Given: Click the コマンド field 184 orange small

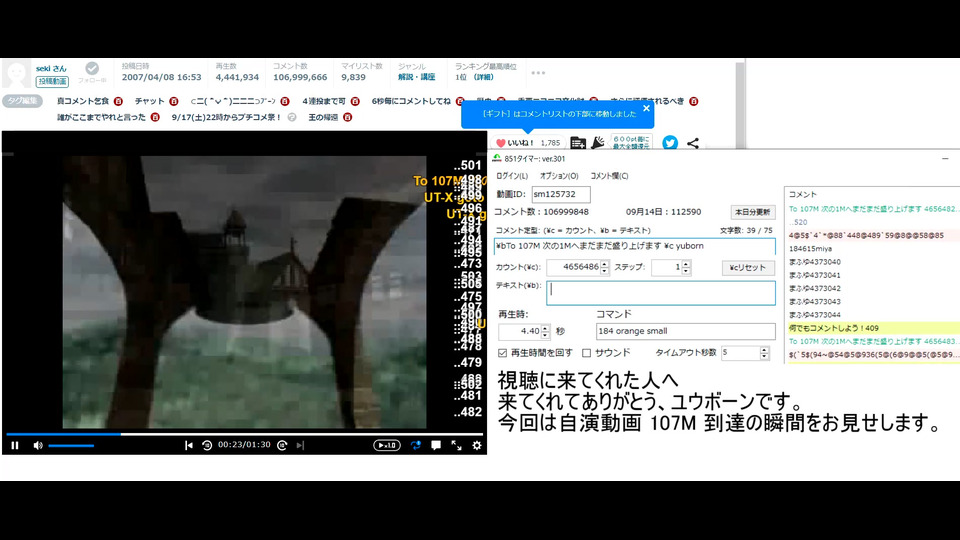Looking at the screenshot, I should click(x=685, y=331).
